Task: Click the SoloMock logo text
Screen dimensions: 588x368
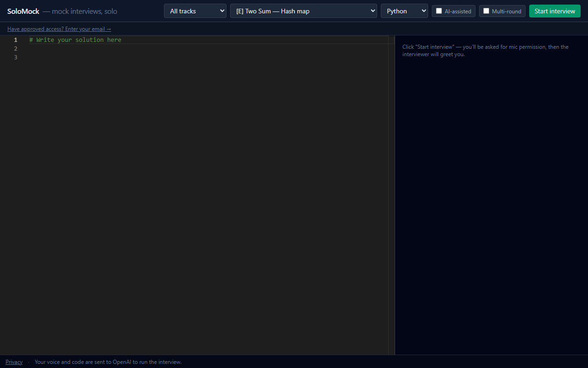Action: 23,11
